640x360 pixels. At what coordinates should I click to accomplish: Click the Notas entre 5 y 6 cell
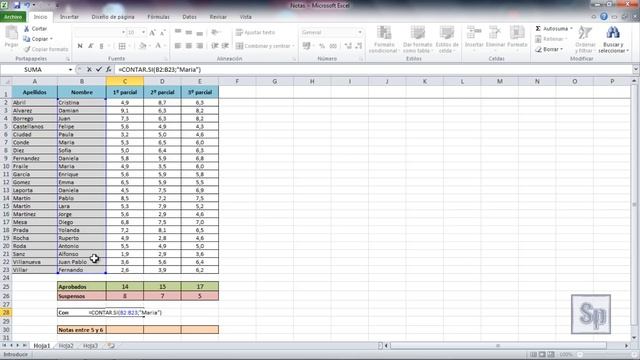tap(82, 329)
